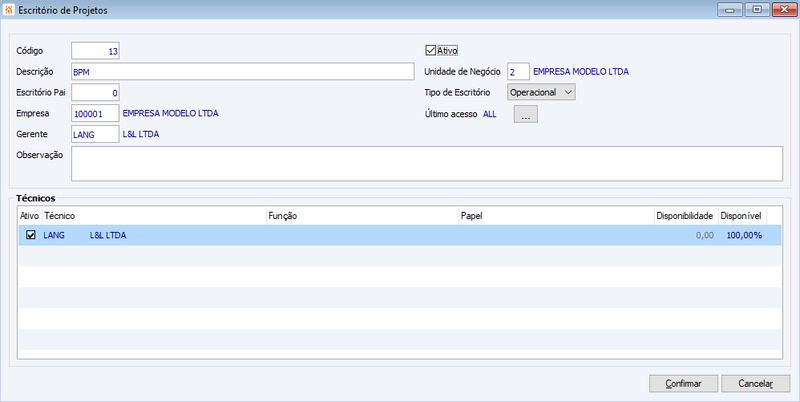Screen dimensions: 800x402
Task: Minimize the Escritório de Projetos window
Action: 730,10
